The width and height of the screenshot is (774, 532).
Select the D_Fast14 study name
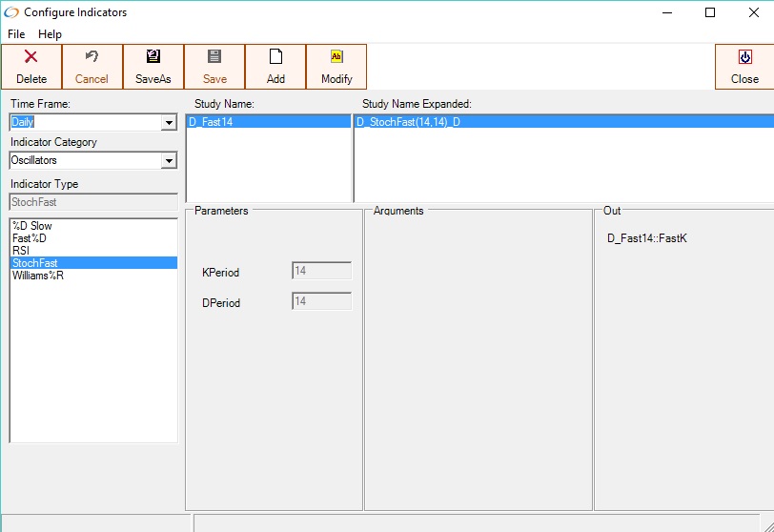tap(211, 122)
